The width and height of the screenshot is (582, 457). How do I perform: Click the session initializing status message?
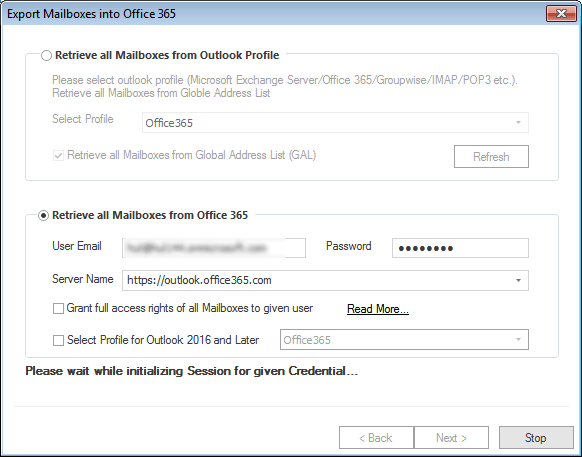click(192, 371)
